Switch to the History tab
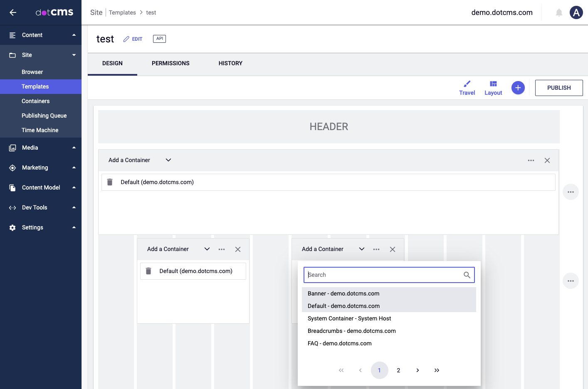Image resolution: width=588 pixels, height=389 pixels. [230, 63]
